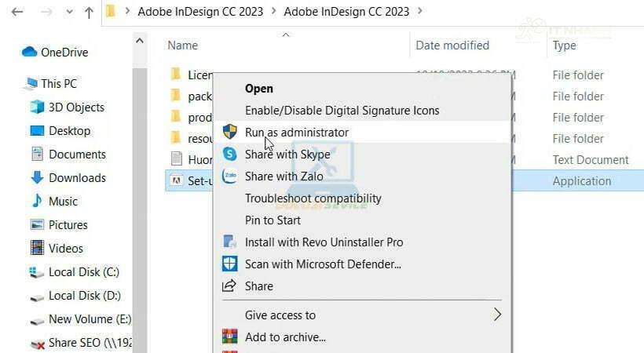Click the OneDrive cloud icon
Viewport: 644px width, 353px height.
point(30,53)
